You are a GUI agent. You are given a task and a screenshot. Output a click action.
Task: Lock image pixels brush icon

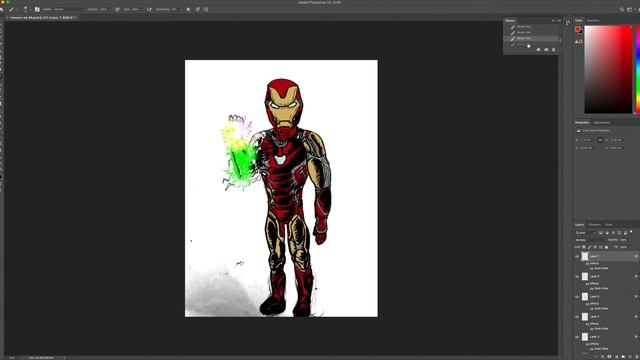(589, 247)
